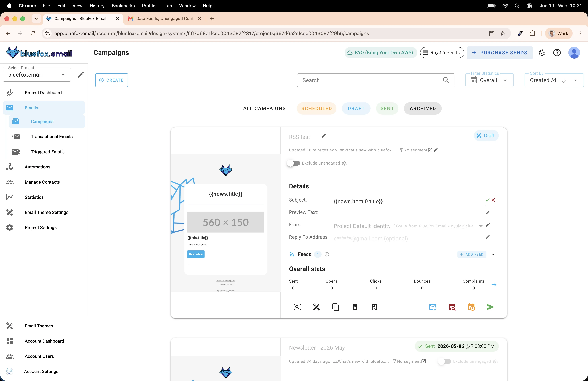The width and height of the screenshot is (588, 381).
Task: Open the Filter Statistics Overall dropdown
Action: 489,80
